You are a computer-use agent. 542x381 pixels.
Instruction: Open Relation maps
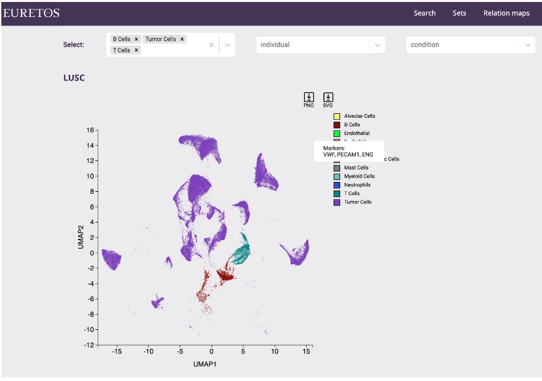point(506,13)
